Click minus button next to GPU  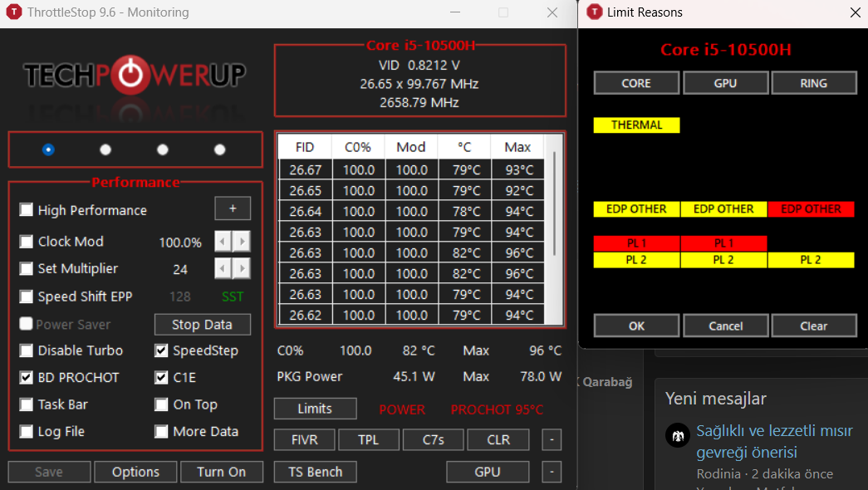pyautogui.click(x=552, y=472)
